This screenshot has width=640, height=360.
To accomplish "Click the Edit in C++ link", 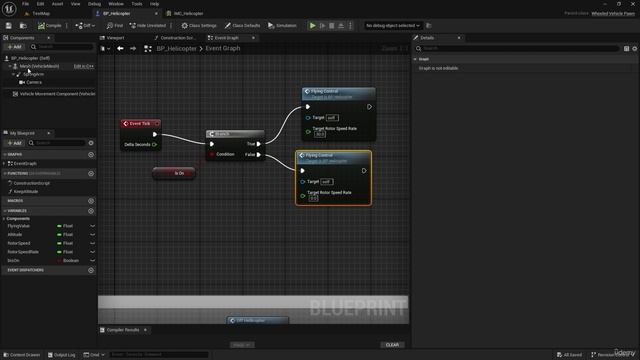I will tap(83, 66).
